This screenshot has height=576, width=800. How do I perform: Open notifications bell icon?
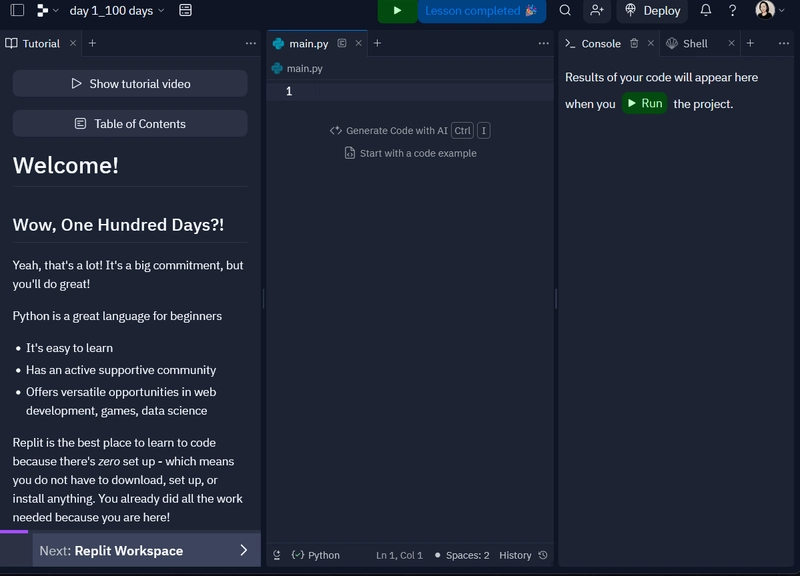706,10
